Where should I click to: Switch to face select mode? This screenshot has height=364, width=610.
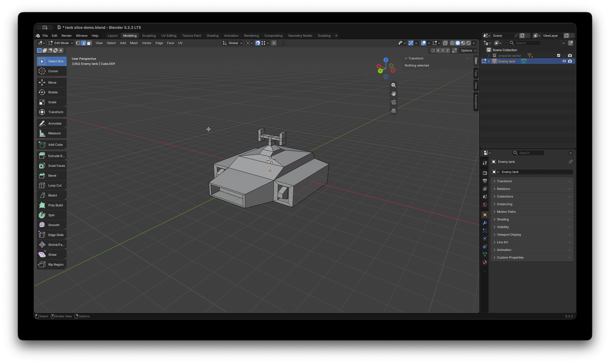tap(89, 43)
